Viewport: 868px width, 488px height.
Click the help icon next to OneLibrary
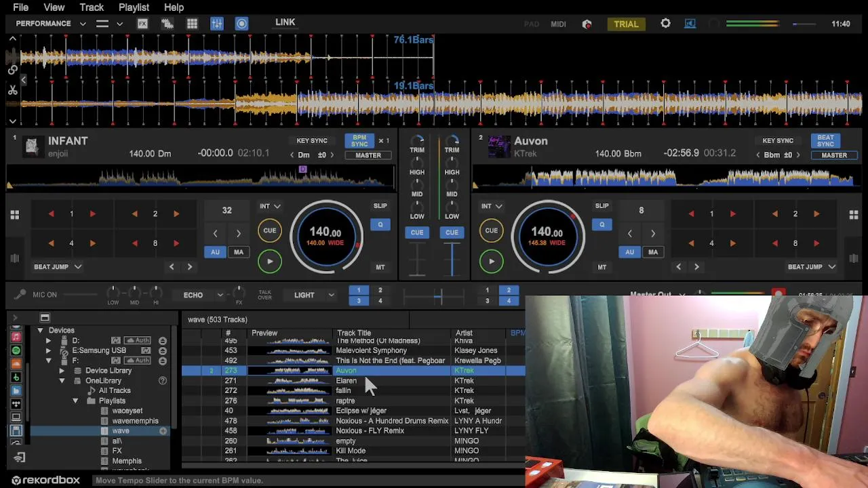[x=163, y=381]
